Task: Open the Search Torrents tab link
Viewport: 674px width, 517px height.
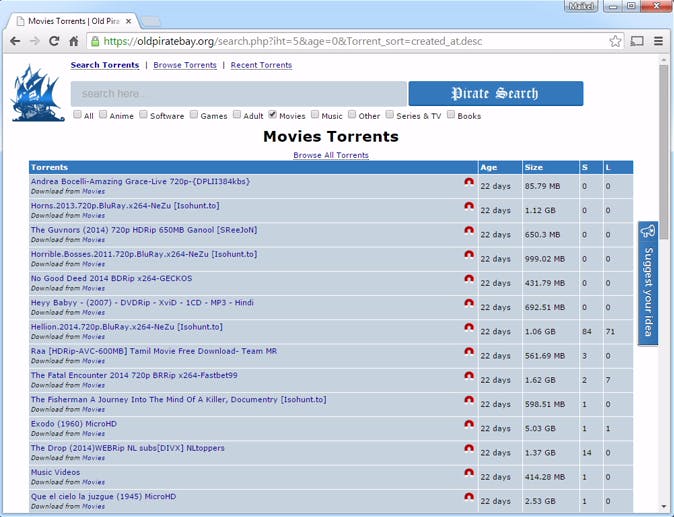Action: (105, 65)
